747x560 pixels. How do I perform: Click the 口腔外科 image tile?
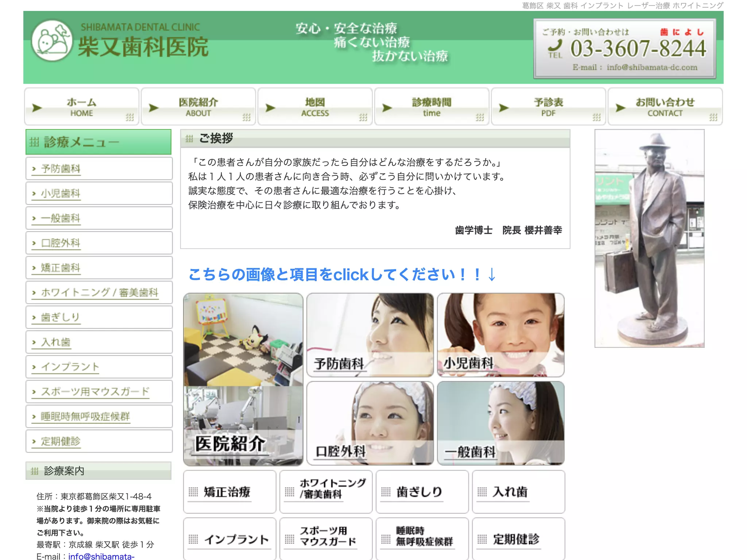pos(370,423)
